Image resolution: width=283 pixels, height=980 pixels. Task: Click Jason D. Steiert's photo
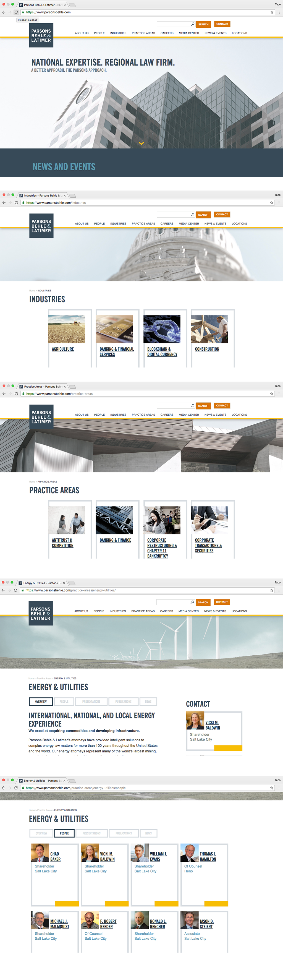tap(189, 920)
